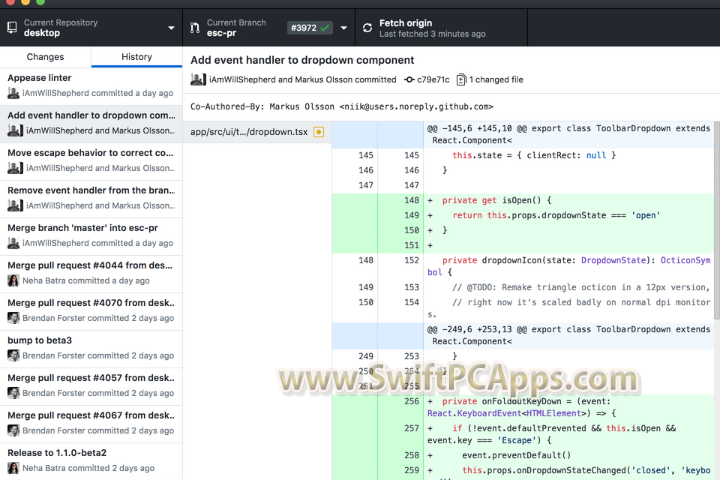
Task: Click the 'Add event handler to dropdown component' title
Action: [x=302, y=60]
